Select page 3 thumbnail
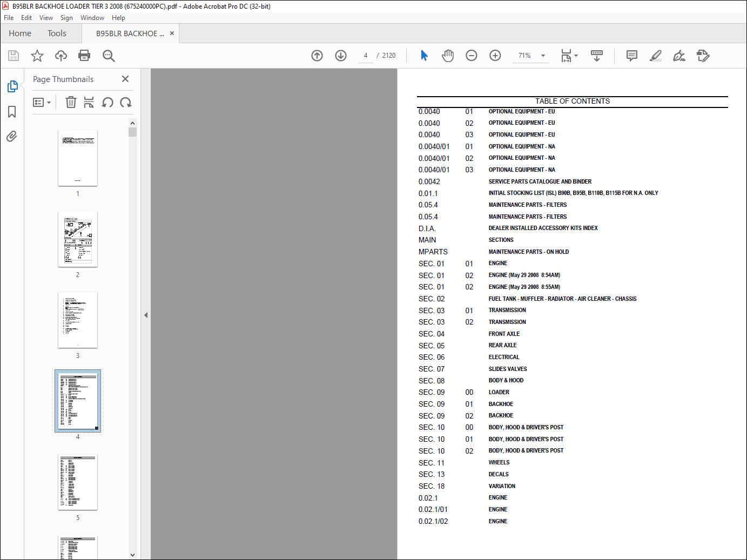The height and width of the screenshot is (560, 747). point(78,320)
